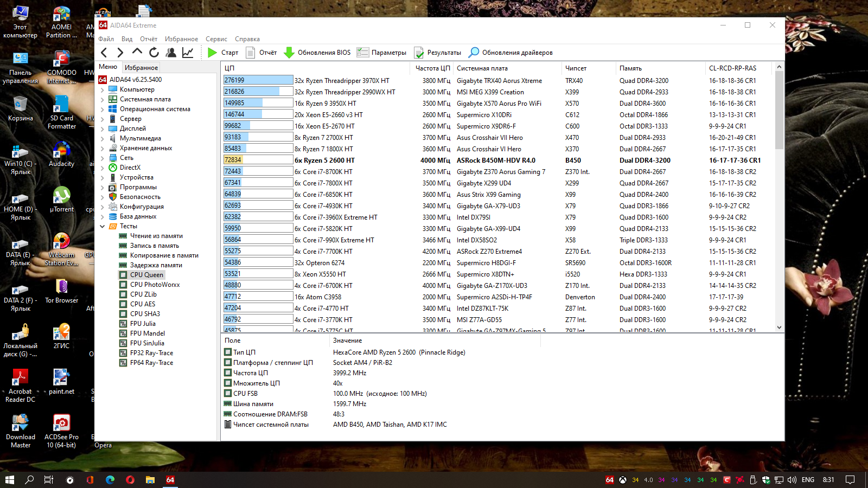Open Параметры in the toolbar
This screenshot has width=868, height=488.
coord(381,53)
